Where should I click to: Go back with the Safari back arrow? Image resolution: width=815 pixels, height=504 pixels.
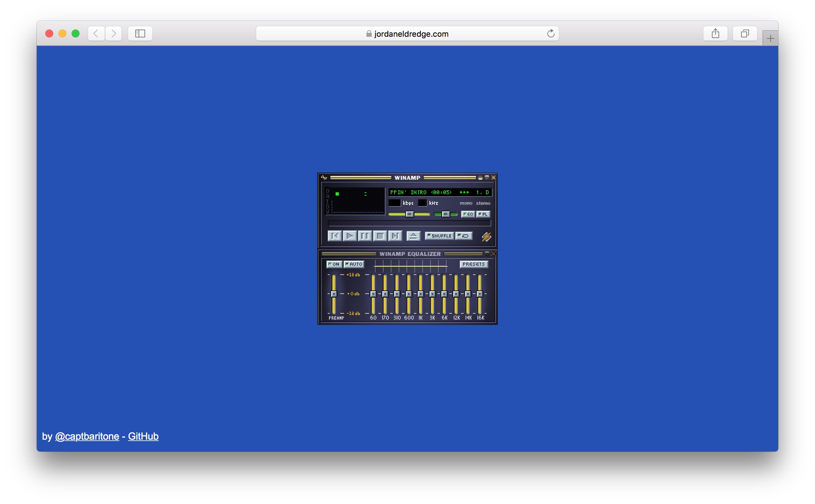(x=96, y=33)
